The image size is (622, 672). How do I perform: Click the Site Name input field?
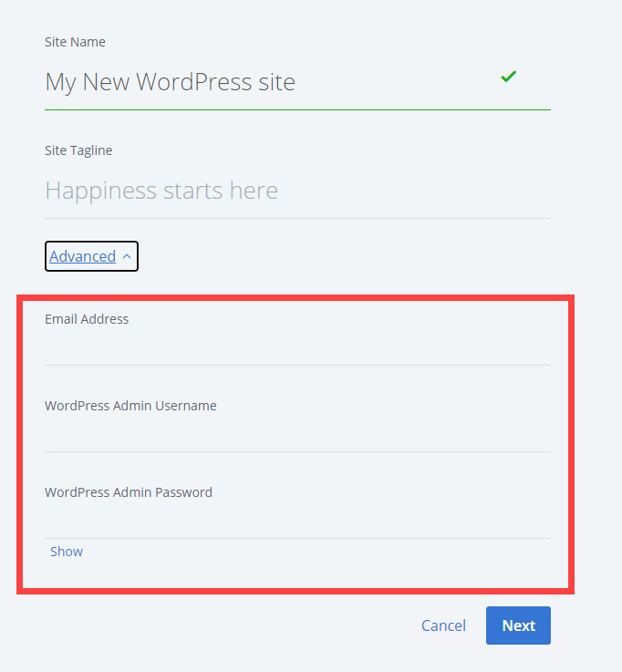[x=297, y=82]
